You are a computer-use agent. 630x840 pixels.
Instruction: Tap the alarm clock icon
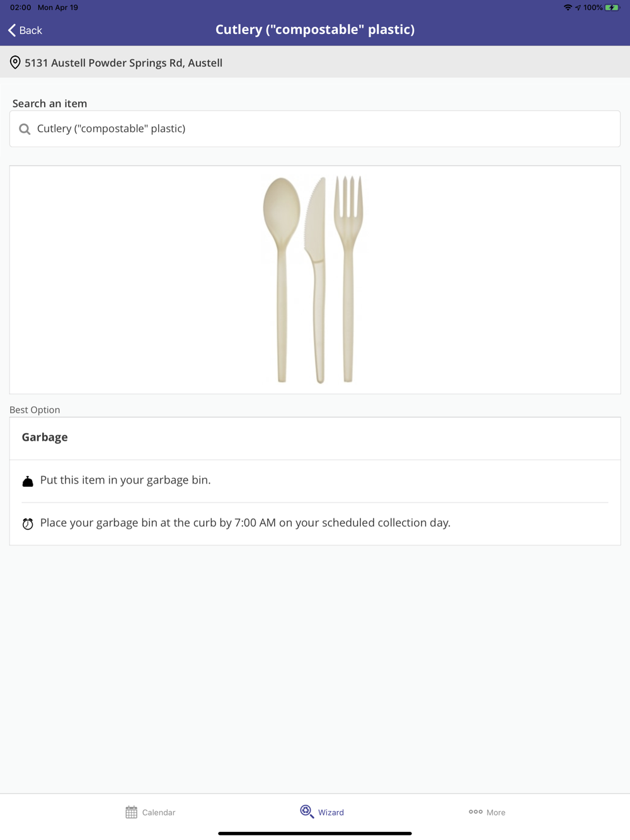(x=28, y=524)
